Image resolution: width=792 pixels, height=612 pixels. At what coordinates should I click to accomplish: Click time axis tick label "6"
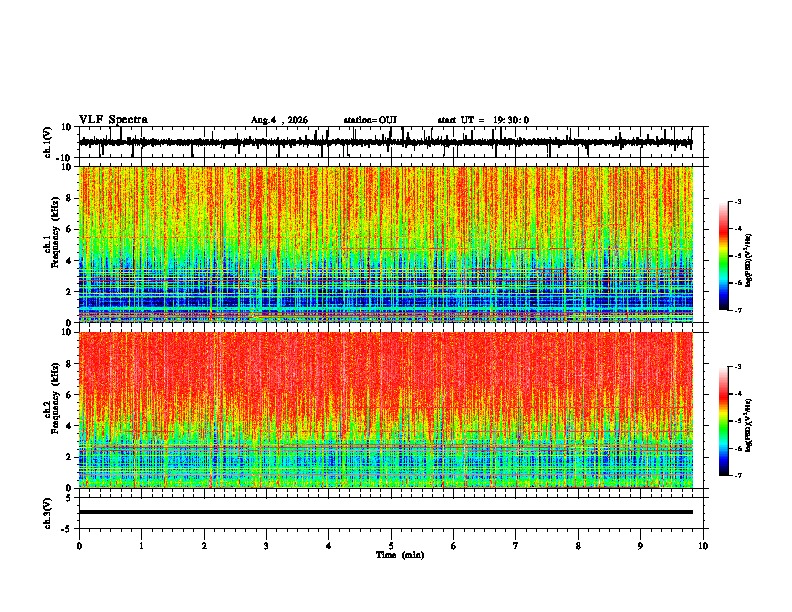pyautogui.click(x=454, y=546)
